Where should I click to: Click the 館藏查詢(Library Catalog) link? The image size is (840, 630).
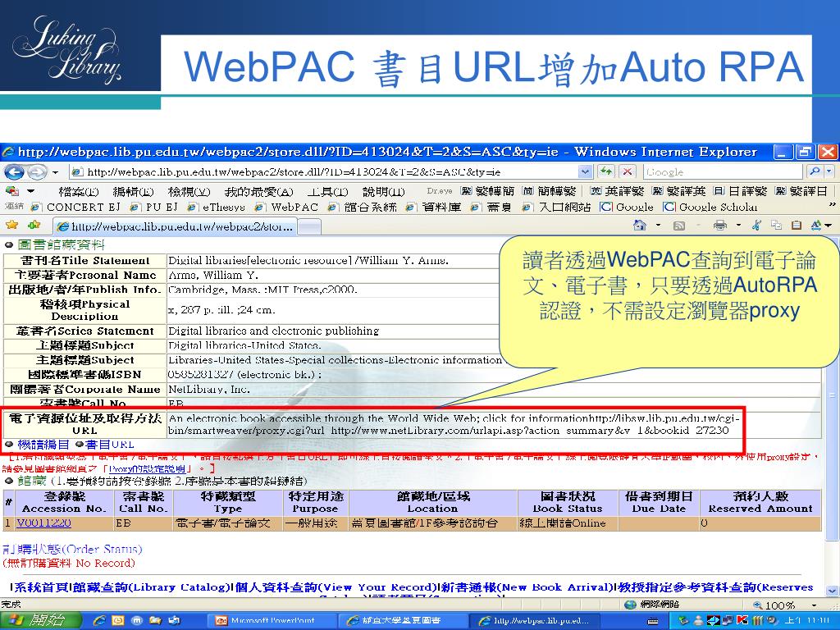pos(152,587)
